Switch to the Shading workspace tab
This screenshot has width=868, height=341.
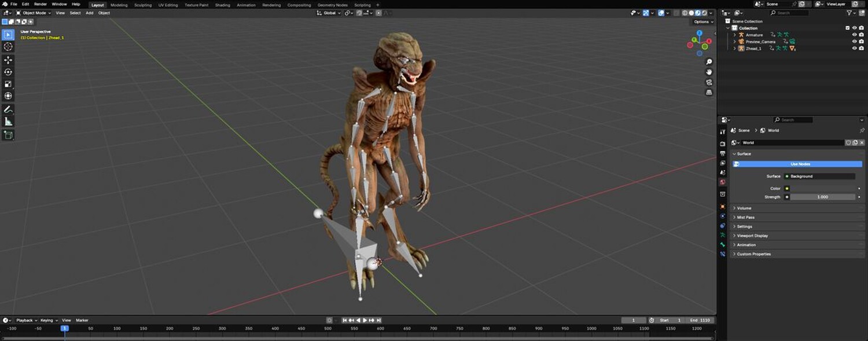222,5
